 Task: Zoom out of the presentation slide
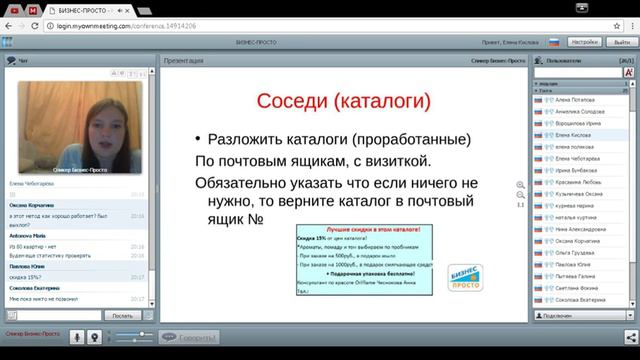click(x=520, y=195)
